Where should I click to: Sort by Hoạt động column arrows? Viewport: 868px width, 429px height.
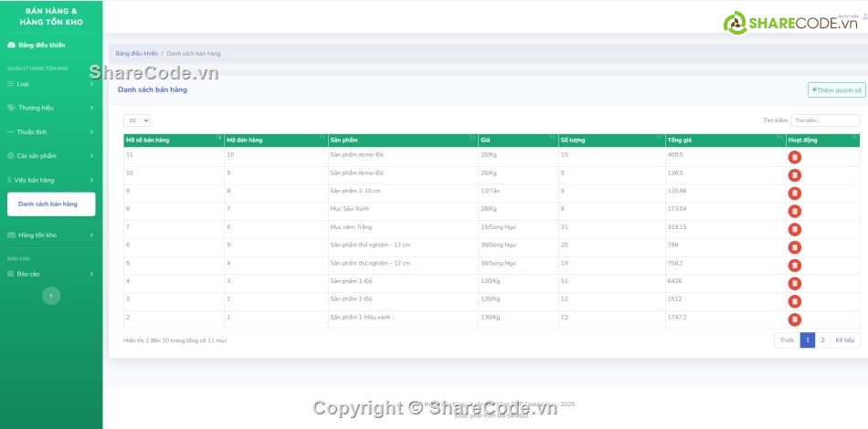pos(854,138)
